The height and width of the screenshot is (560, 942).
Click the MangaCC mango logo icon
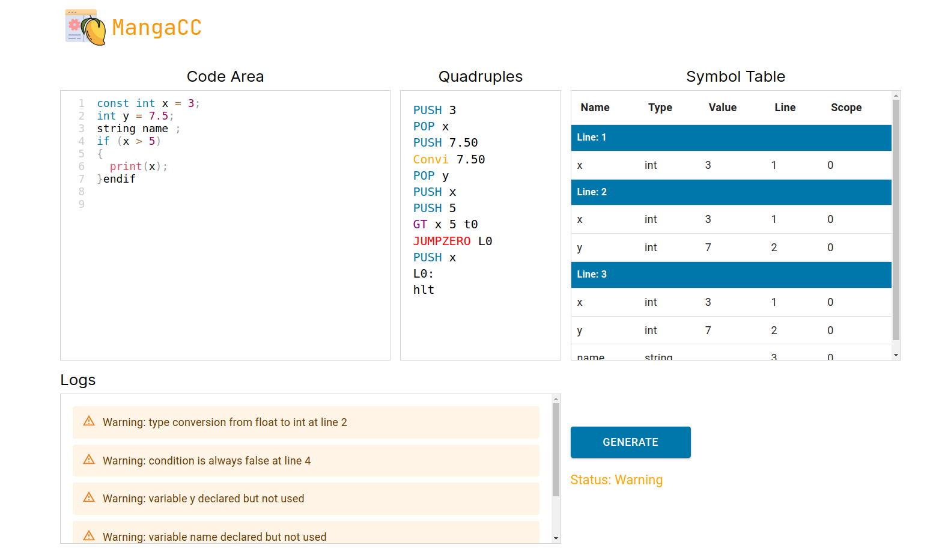pyautogui.click(x=85, y=27)
